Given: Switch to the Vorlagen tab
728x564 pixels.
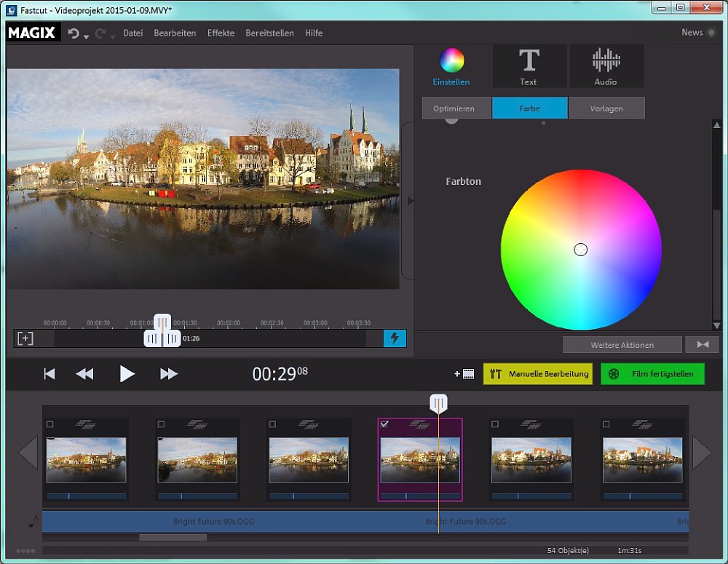Looking at the screenshot, I should 606,108.
